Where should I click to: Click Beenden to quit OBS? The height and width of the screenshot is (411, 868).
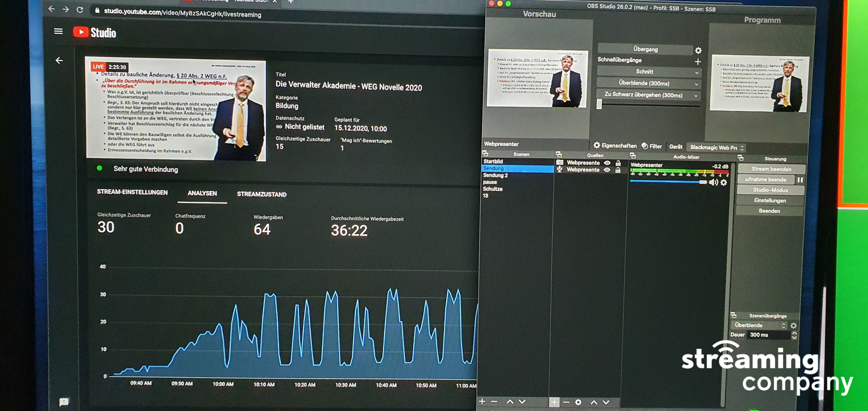[x=769, y=211]
